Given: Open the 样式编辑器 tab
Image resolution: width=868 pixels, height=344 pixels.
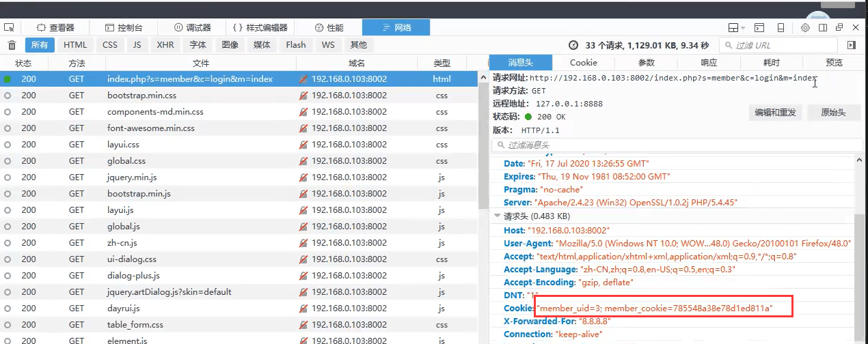Looking at the screenshot, I should click(260, 28).
